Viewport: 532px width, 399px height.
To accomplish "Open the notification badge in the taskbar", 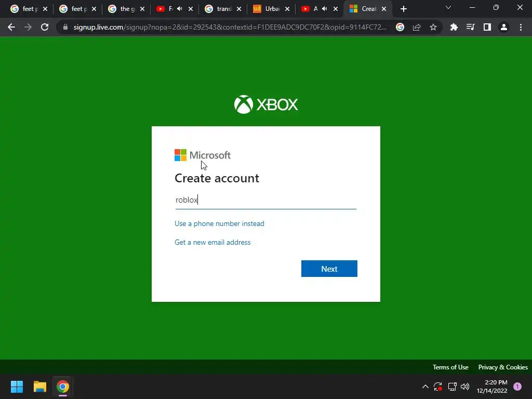I will (517, 387).
